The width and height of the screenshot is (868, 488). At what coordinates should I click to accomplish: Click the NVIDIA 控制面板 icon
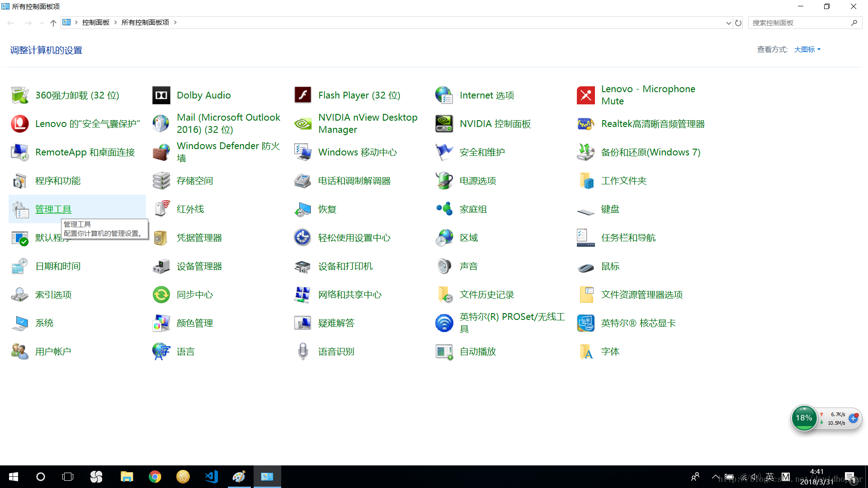(444, 124)
